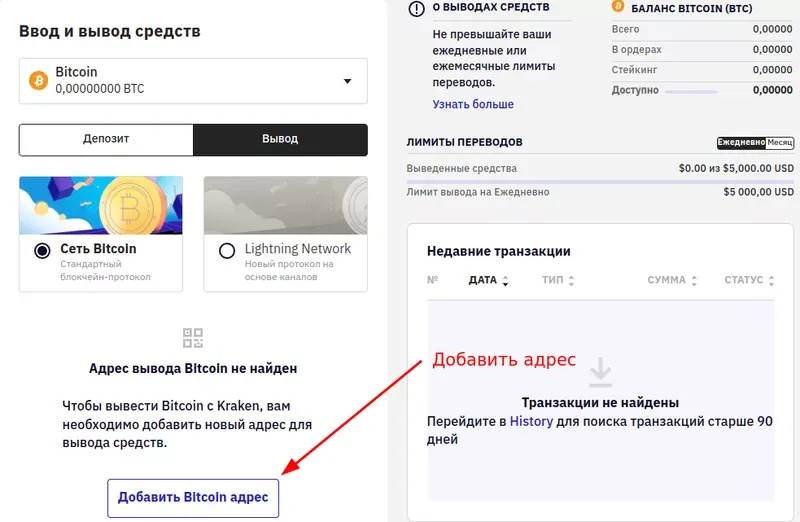The height and width of the screenshot is (522, 800).
Task: Click the БАЛАНС BITCOIN (BTC) heading
Action: [691, 9]
